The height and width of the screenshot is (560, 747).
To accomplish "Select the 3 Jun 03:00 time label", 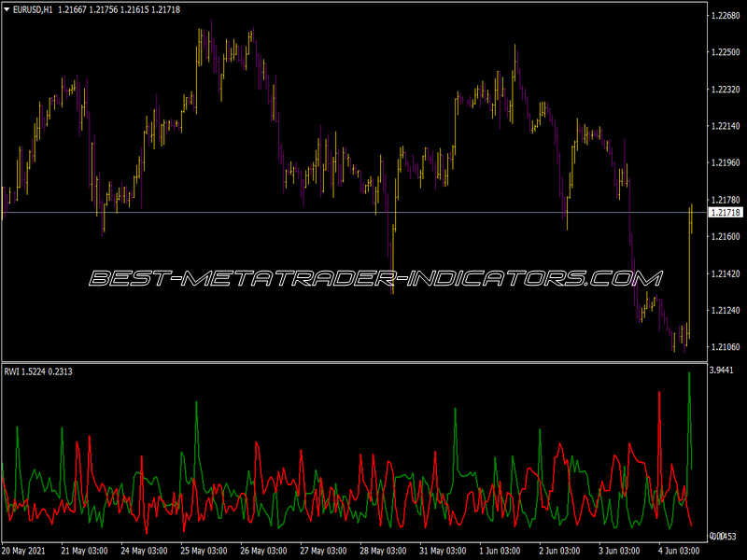I will click(x=619, y=551).
